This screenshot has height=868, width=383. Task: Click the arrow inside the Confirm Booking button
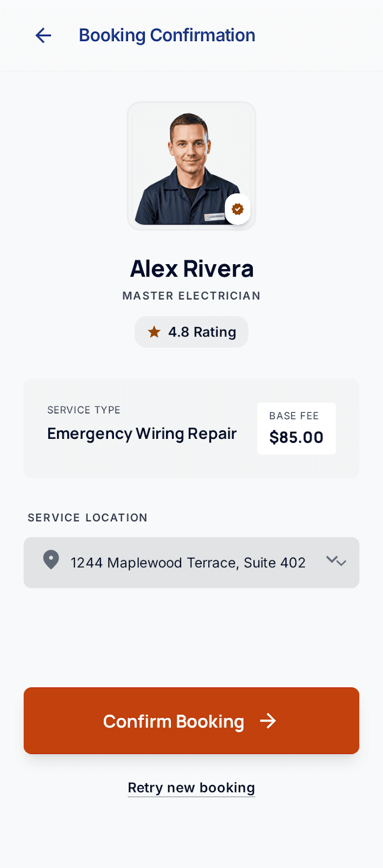point(269,721)
